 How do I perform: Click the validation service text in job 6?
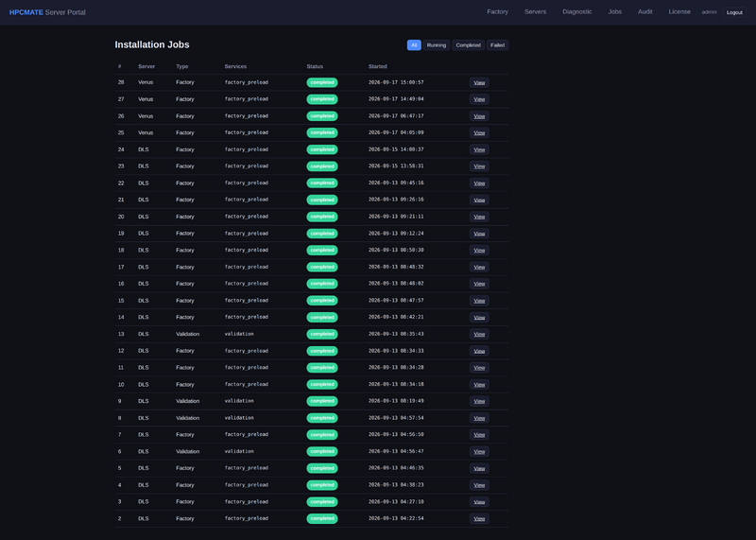click(239, 452)
